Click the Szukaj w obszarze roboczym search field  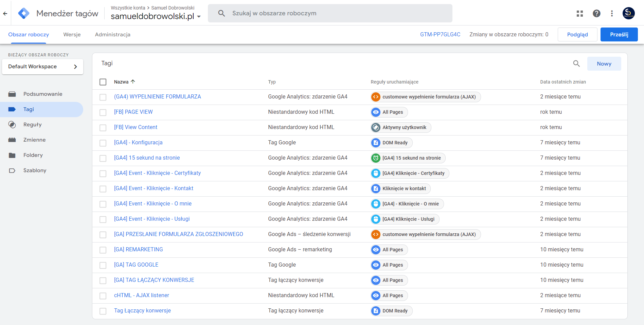pyautogui.click(x=330, y=13)
